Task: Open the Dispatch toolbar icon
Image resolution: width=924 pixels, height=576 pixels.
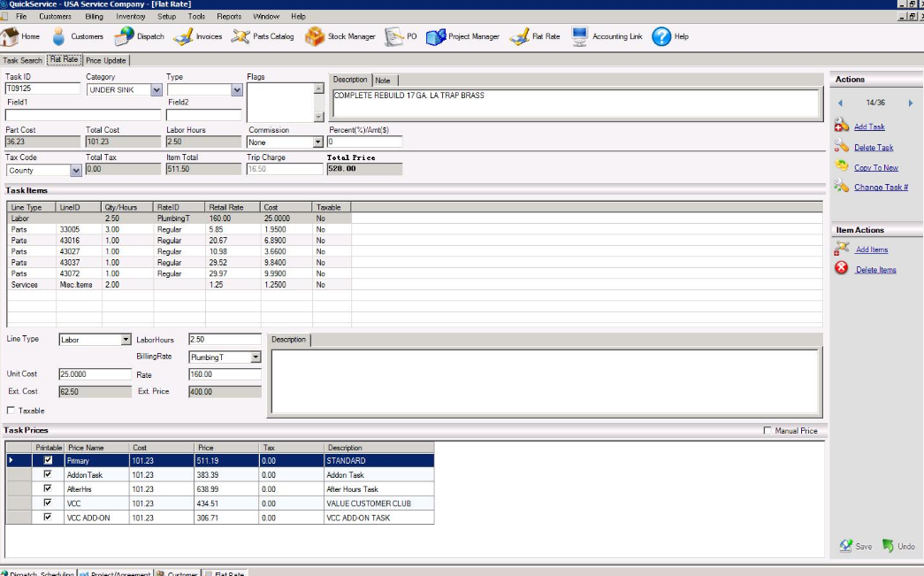Action: [125, 36]
